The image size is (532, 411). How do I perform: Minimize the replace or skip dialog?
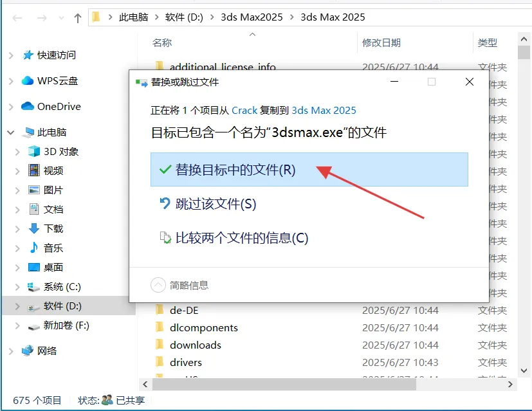tap(394, 82)
